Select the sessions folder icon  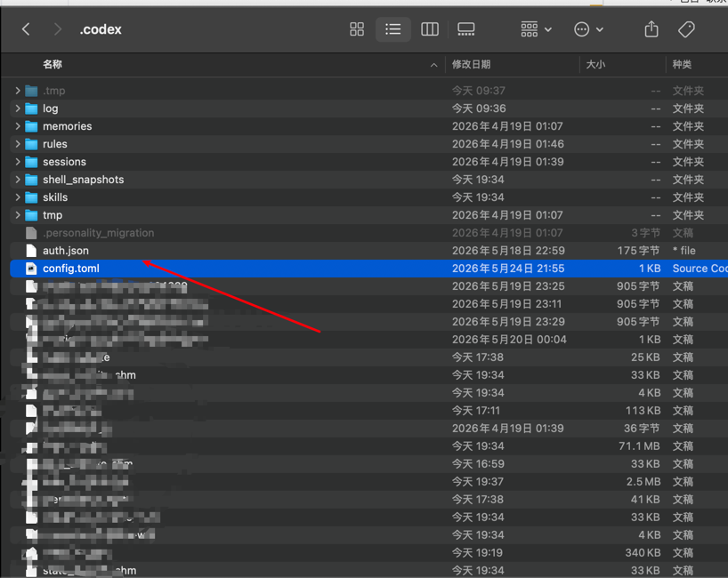coord(31,162)
